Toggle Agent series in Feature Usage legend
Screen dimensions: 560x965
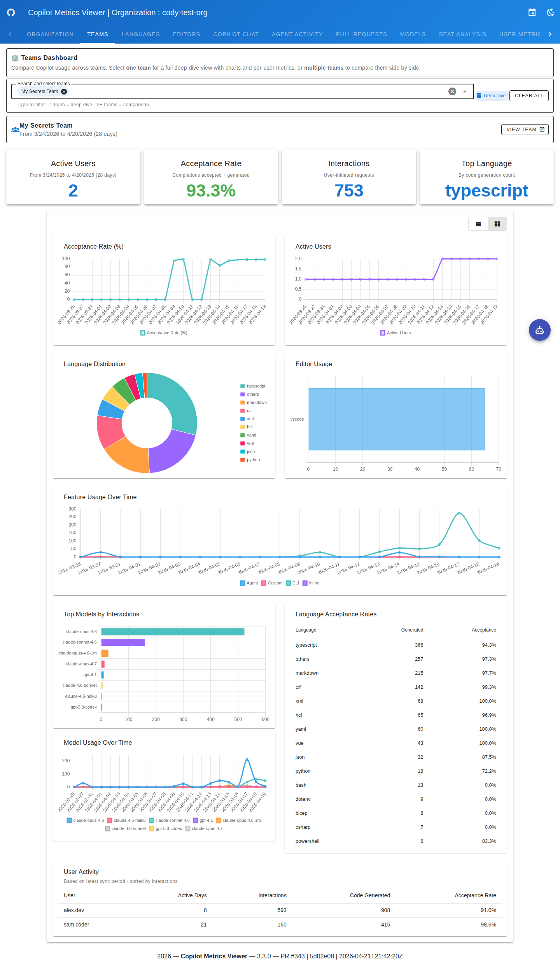(x=249, y=583)
